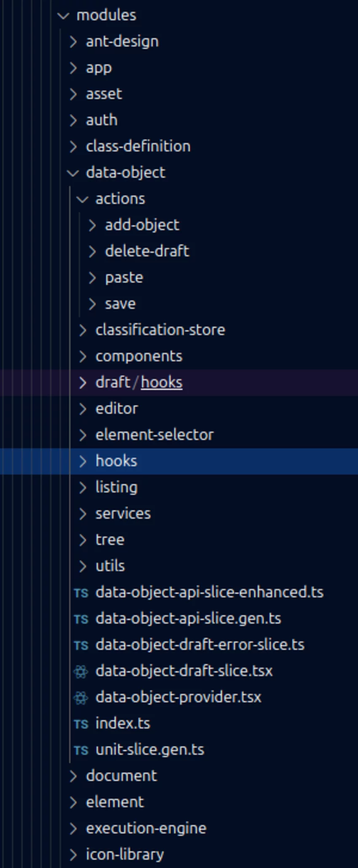Open the index.ts file
This screenshot has width=358, height=868.
coord(123,724)
